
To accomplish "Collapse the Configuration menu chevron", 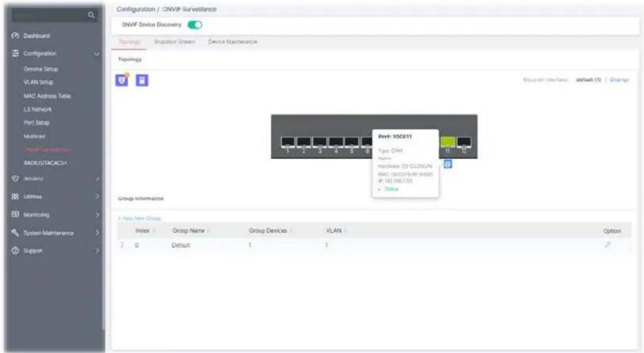I will (x=97, y=54).
